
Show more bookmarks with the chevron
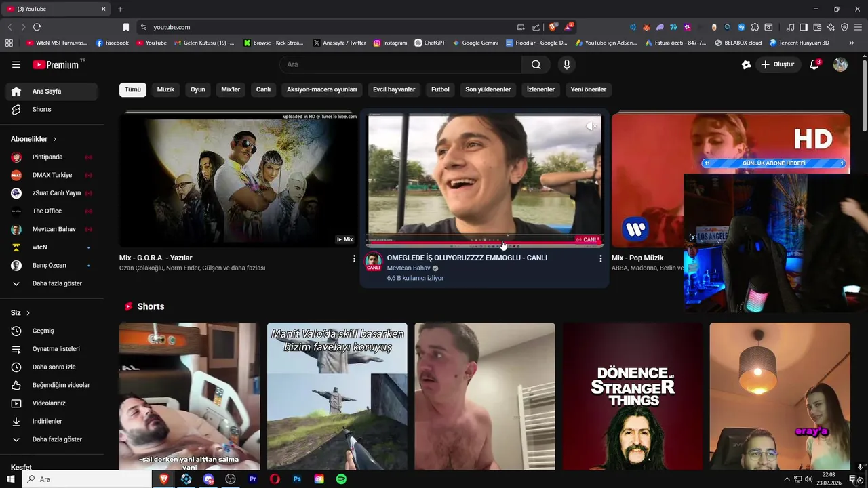point(852,43)
